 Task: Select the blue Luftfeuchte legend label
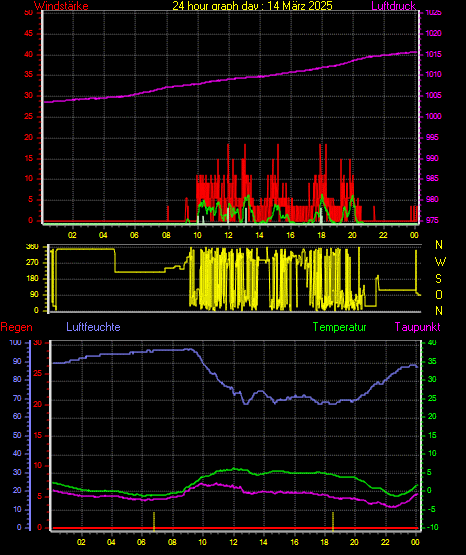coord(93,327)
